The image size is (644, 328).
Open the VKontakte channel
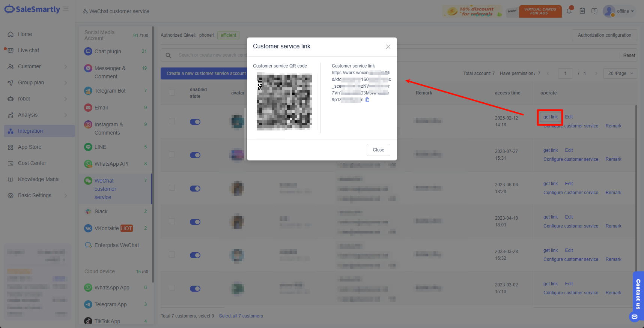pos(116,228)
